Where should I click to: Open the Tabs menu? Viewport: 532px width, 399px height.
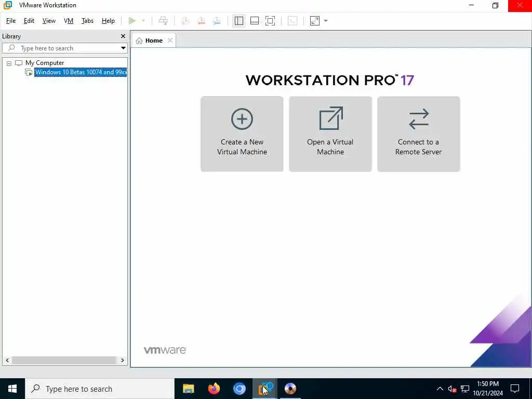[x=87, y=21]
